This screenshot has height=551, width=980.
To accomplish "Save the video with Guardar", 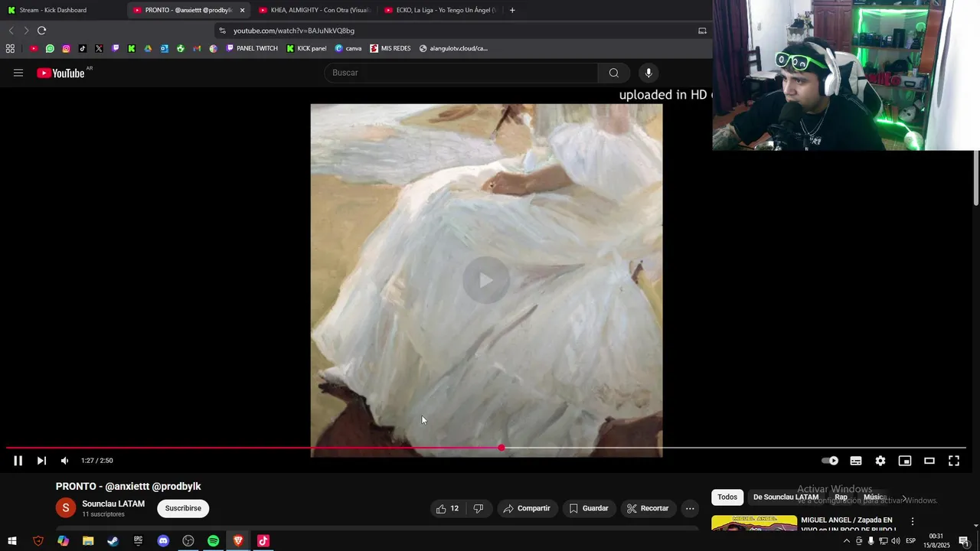I will [589, 508].
